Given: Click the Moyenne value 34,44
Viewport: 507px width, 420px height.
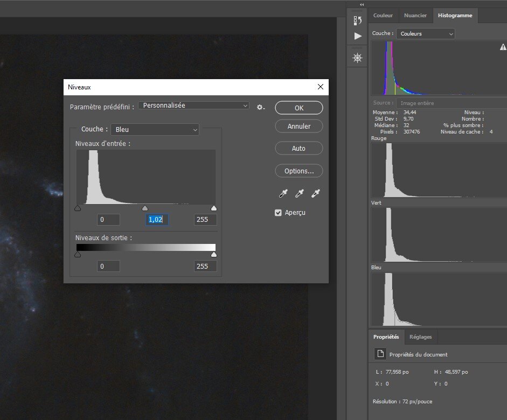Looking at the screenshot, I should [x=409, y=113].
